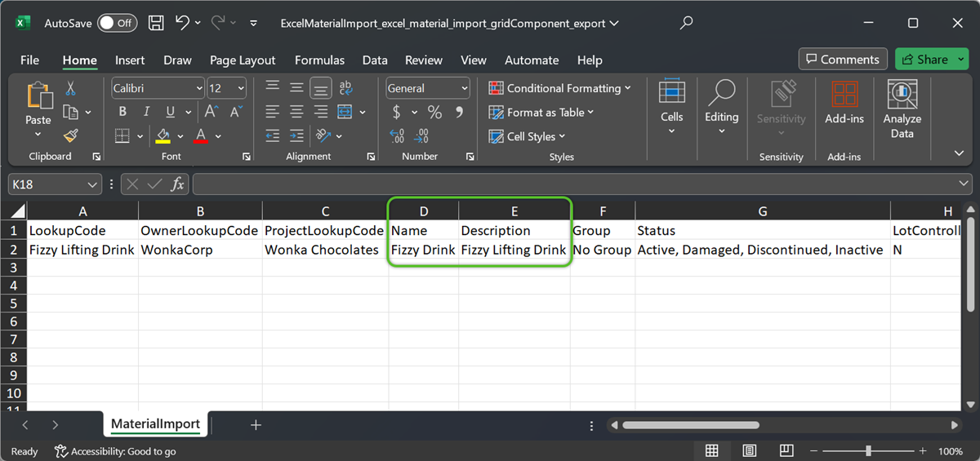Click the Share button

(x=931, y=59)
